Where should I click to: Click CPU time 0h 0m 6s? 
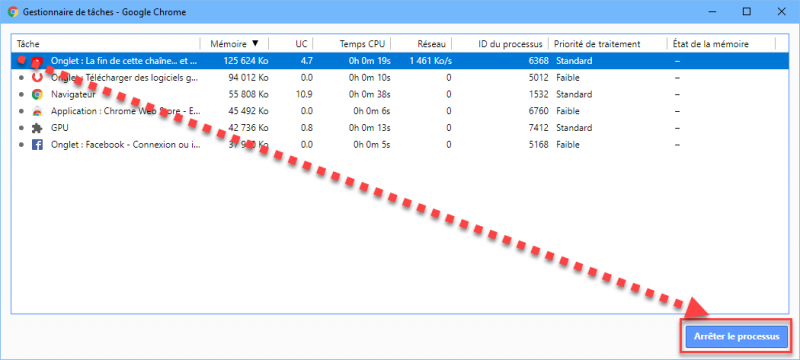coord(372,111)
